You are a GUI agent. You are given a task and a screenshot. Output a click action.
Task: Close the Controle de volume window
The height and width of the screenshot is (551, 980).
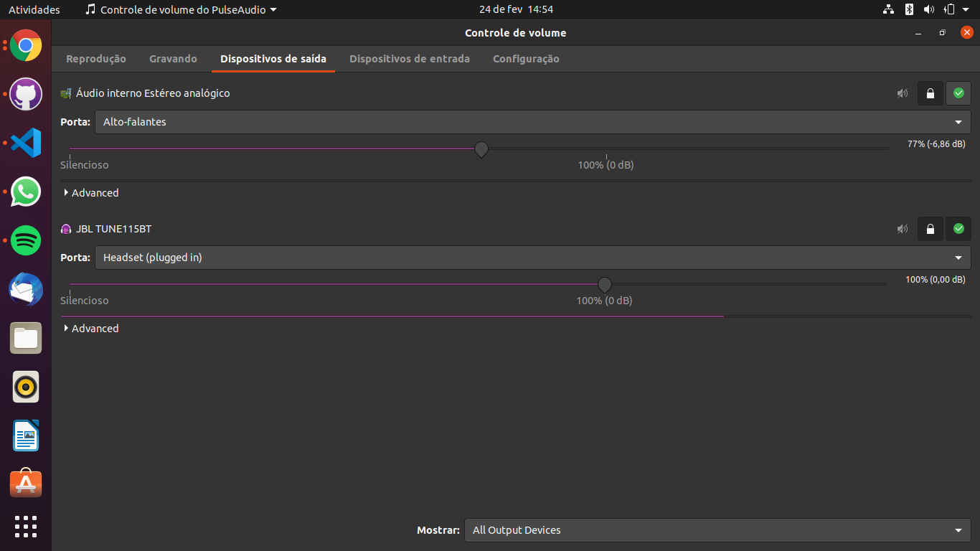coord(966,33)
